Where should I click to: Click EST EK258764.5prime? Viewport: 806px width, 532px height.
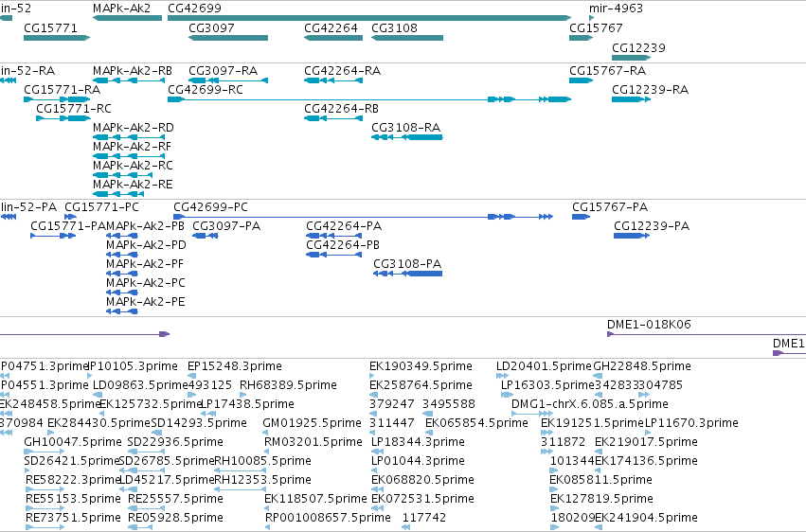coord(374,395)
